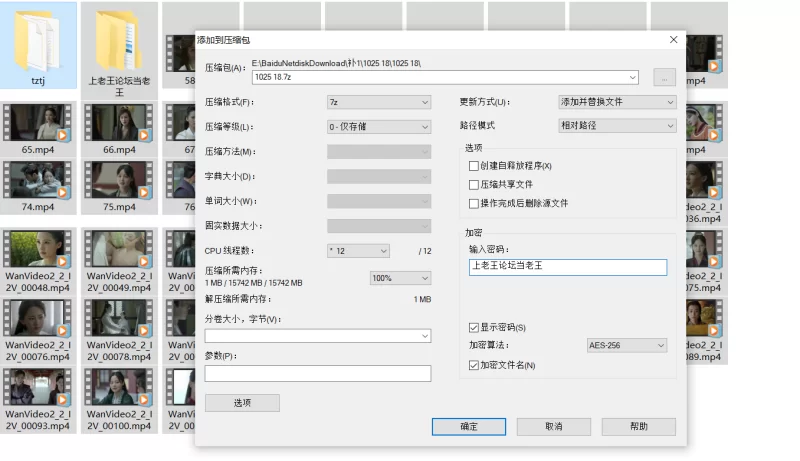800x461 pixels.
Task: Open the 更新方式 dropdown
Action: coord(617,102)
